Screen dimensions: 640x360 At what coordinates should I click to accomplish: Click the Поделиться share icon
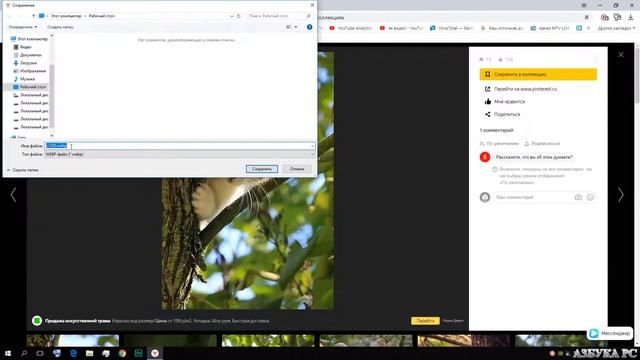(487, 114)
